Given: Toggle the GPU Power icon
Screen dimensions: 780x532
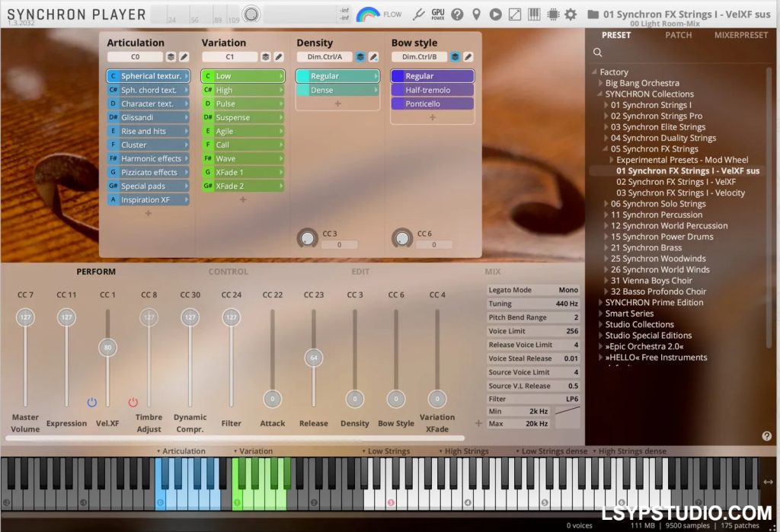Looking at the screenshot, I should coord(438,14).
